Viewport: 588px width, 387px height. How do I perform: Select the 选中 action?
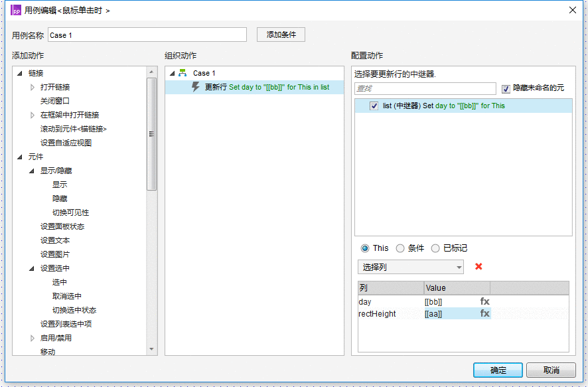(x=60, y=282)
